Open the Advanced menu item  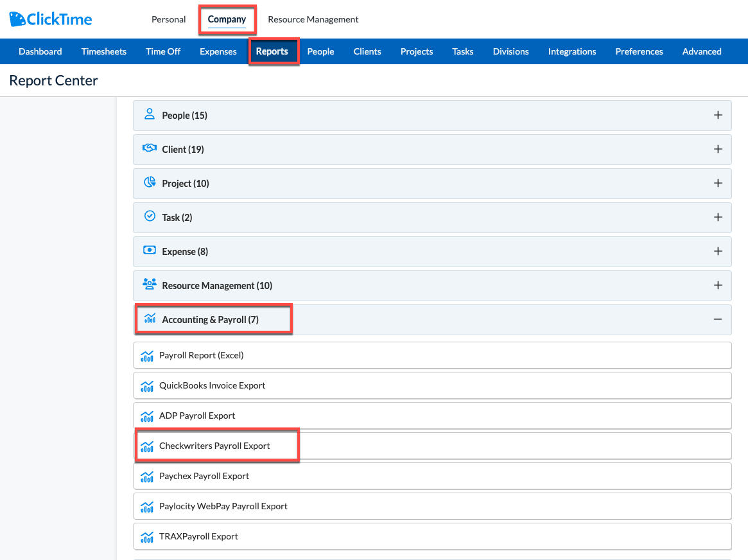point(702,51)
